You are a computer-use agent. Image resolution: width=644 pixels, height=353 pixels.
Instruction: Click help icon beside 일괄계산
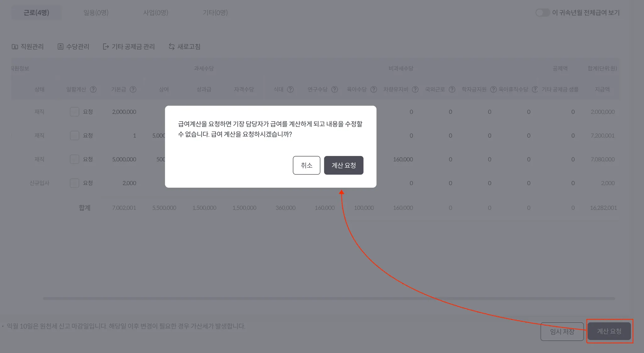point(93,90)
